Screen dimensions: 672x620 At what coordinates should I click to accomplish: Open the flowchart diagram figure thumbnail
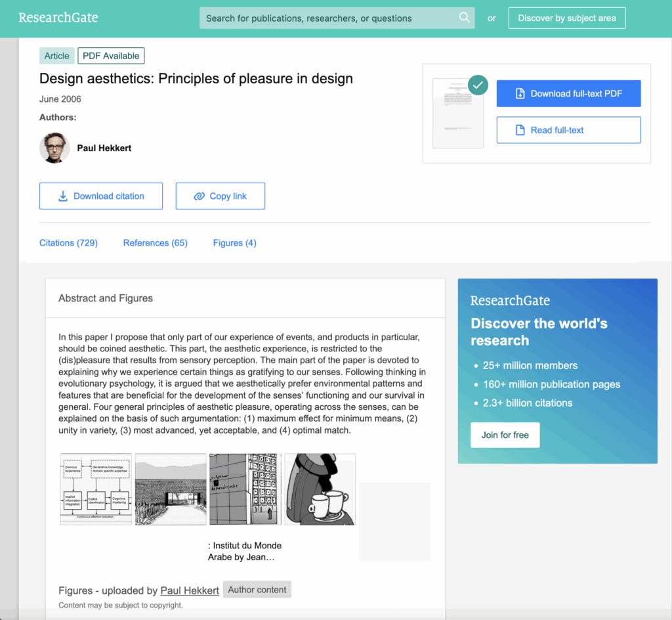point(96,489)
